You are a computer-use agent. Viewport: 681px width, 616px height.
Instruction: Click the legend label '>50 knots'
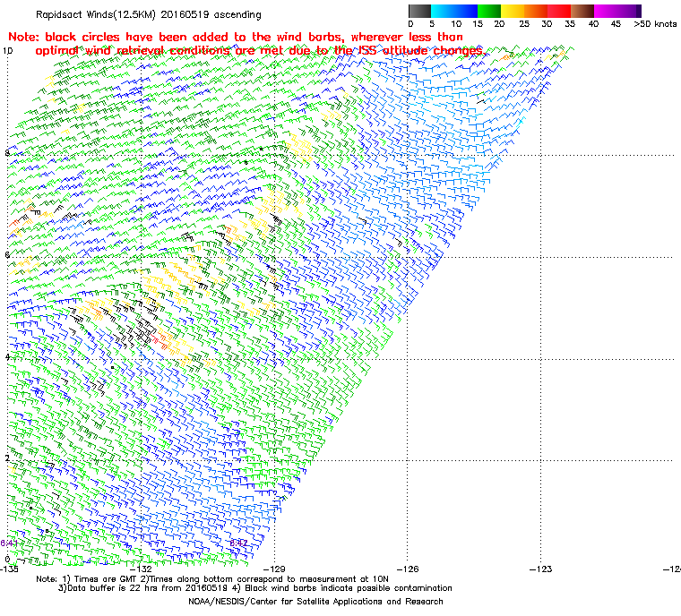click(655, 24)
